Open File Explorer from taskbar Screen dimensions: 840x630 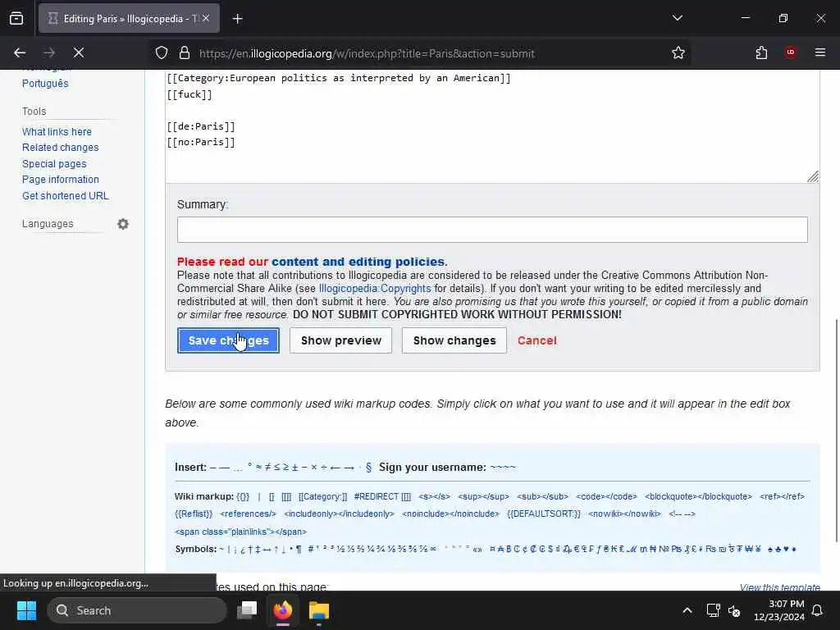(319, 610)
